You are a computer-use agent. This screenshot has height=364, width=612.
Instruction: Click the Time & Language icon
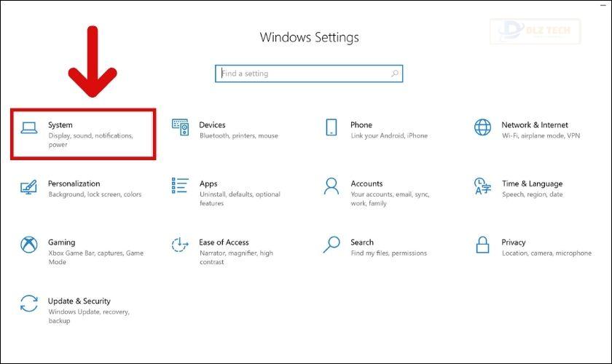pos(482,186)
